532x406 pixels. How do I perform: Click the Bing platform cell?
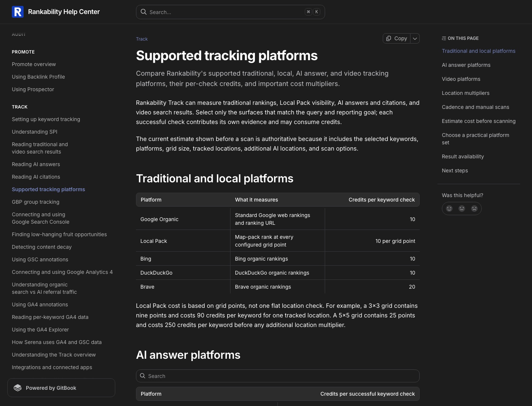pos(183,259)
